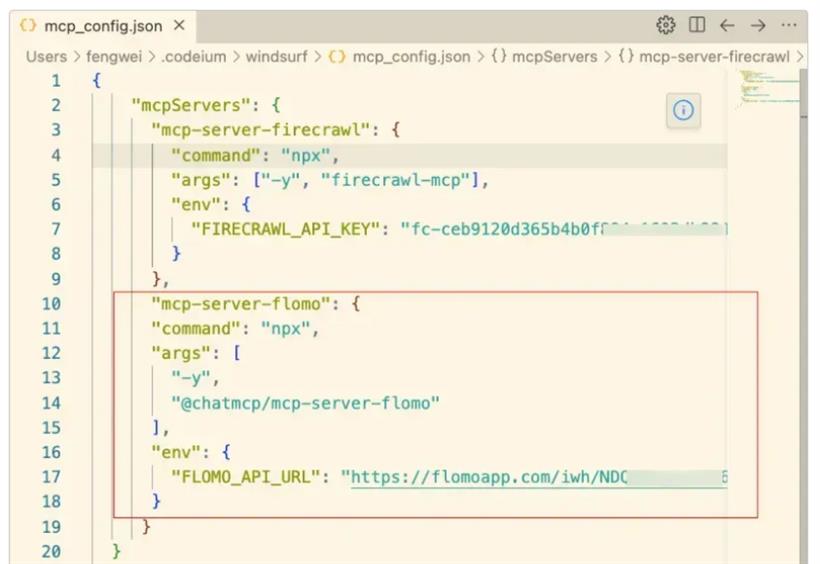Click the "@chatmcp/mcp-server-flomo" string
This screenshot has height=564, width=820.
click(x=305, y=403)
